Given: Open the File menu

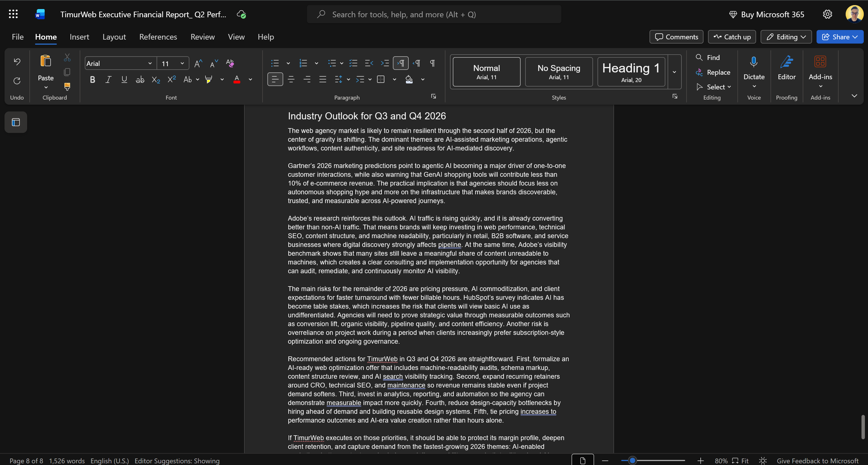Looking at the screenshot, I should click(x=18, y=37).
